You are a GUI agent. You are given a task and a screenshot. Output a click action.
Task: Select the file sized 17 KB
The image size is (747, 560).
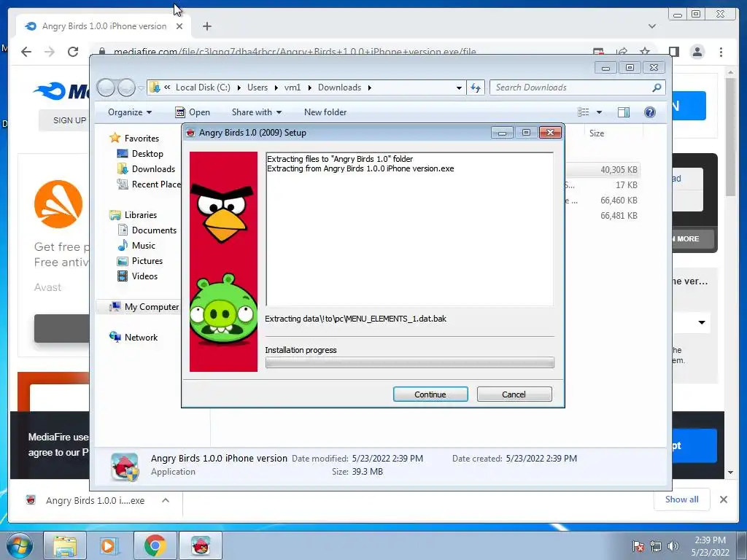[626, 185]
